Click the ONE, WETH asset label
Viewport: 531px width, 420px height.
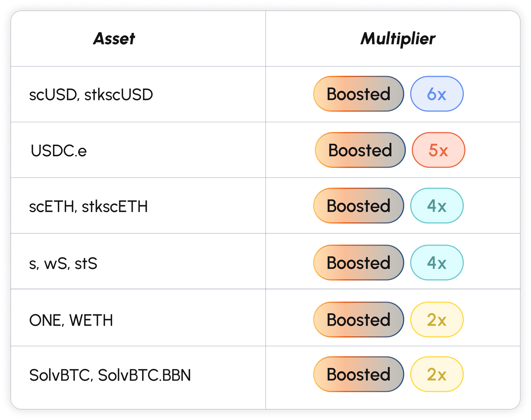[71, 320]
